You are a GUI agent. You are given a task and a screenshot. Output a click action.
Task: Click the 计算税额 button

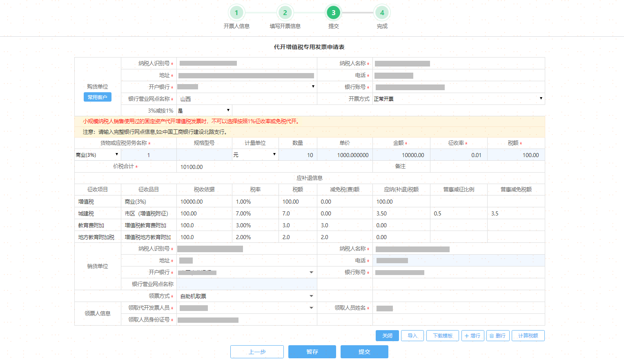point(528,336)
